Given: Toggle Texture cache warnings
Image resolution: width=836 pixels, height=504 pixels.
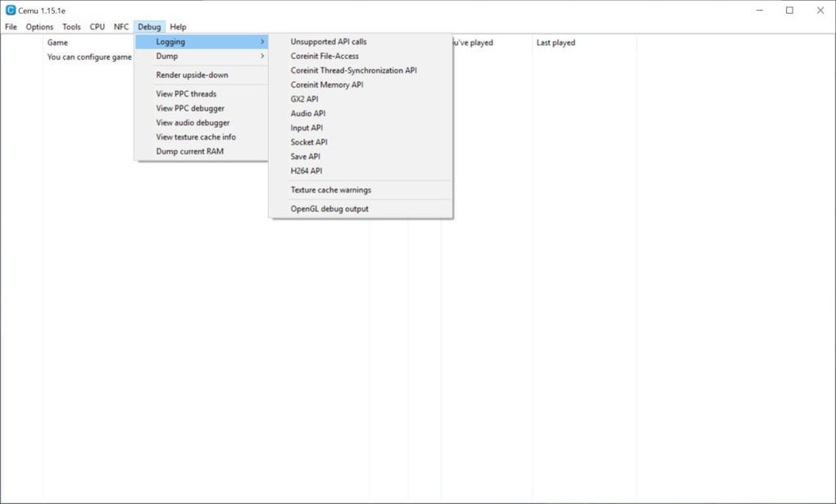Looking at the screenshot, I should [x=361, y=190].
